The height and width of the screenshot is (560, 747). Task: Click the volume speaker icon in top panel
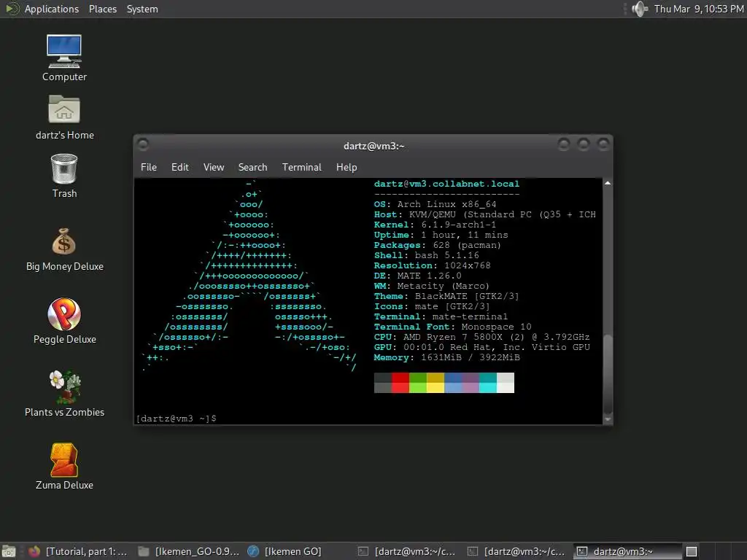tap(639, 9)
